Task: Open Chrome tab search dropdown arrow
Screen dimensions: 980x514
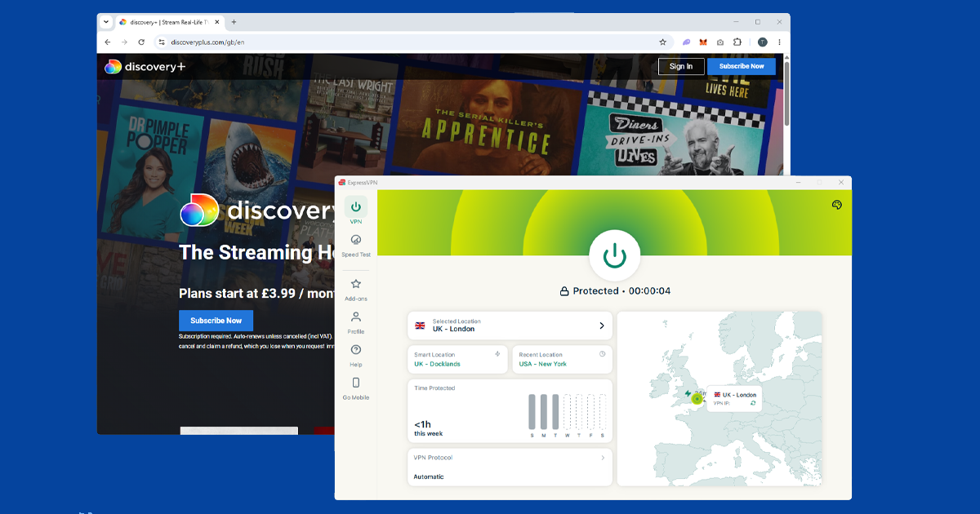Action: [106, 22]
